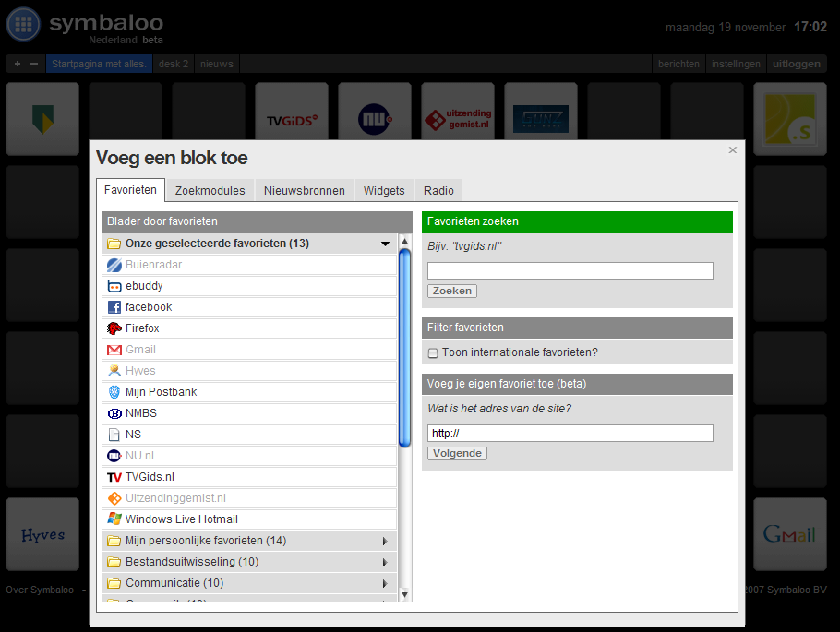The height and width of the screenshot is (632, 840).
Task: Click the Firefox icon in the list
Action: pyautogui.click(x=114, y=328)
